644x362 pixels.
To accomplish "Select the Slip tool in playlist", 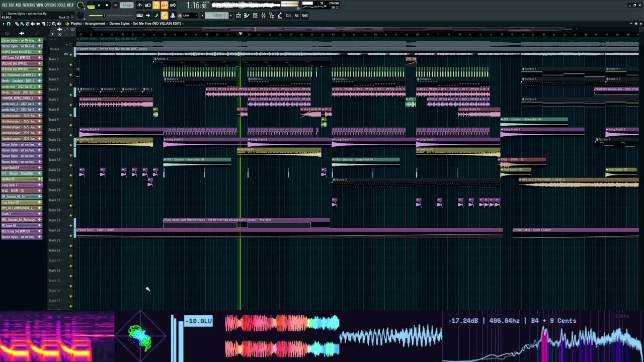I will 38,24.
